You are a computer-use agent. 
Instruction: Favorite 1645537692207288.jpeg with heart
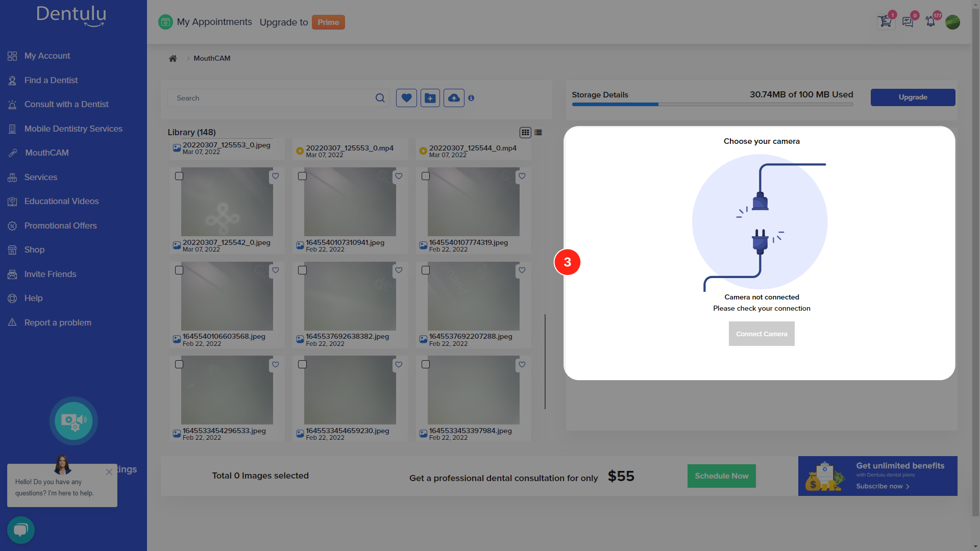coord(522,270)
